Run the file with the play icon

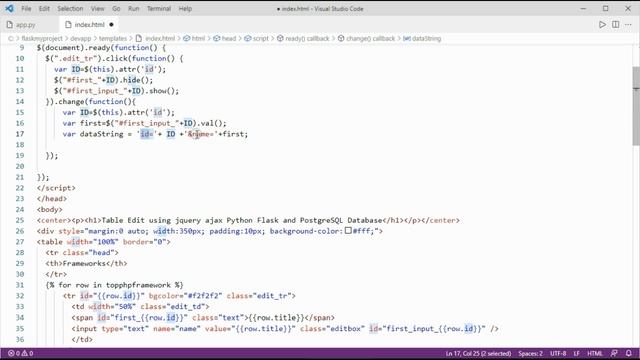[602, 24]
